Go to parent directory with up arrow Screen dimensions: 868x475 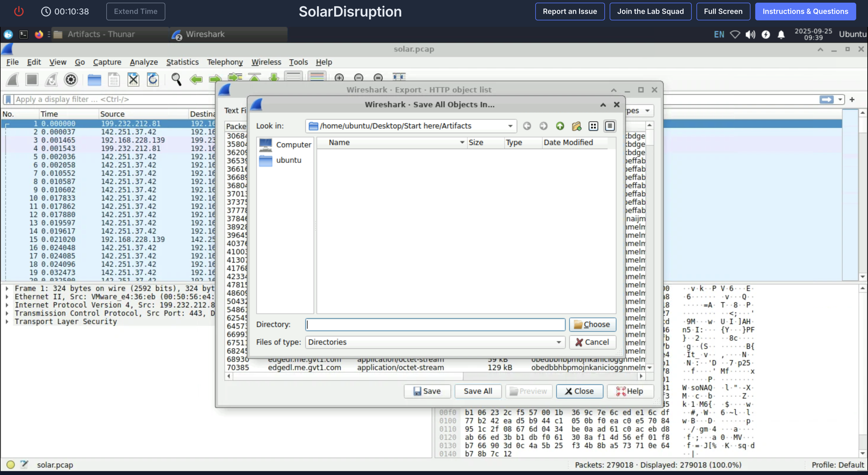point(560,126)
